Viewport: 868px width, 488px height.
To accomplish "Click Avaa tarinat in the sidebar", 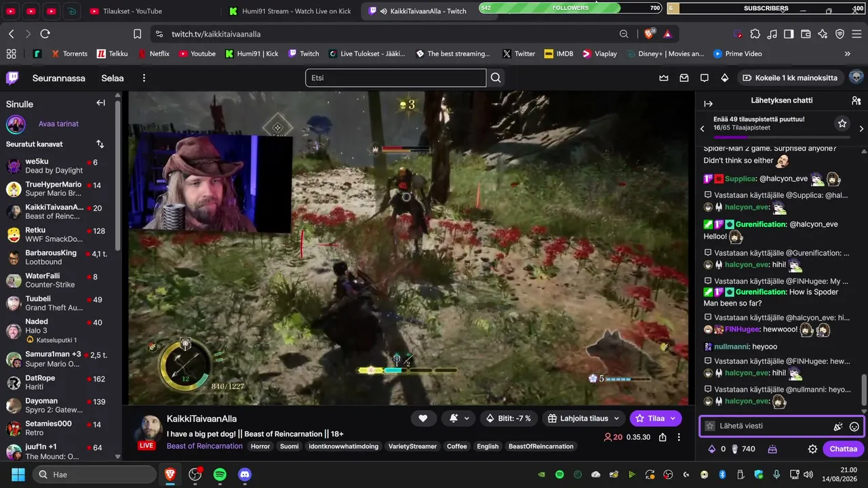I will [58, 124].
